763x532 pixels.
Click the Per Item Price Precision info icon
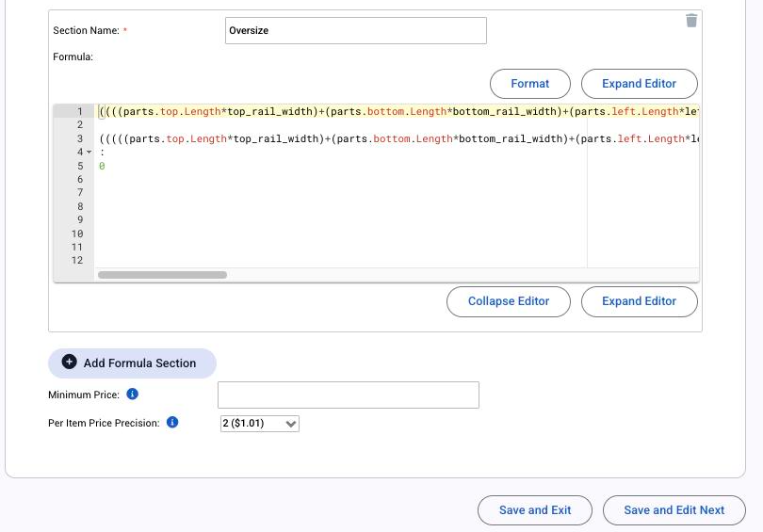pos(172,422)
